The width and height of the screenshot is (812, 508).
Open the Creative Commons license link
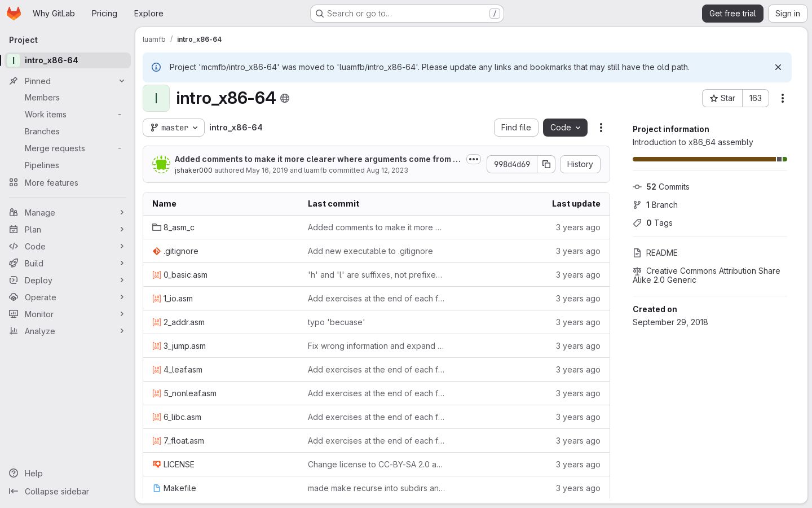coord(707,275)
